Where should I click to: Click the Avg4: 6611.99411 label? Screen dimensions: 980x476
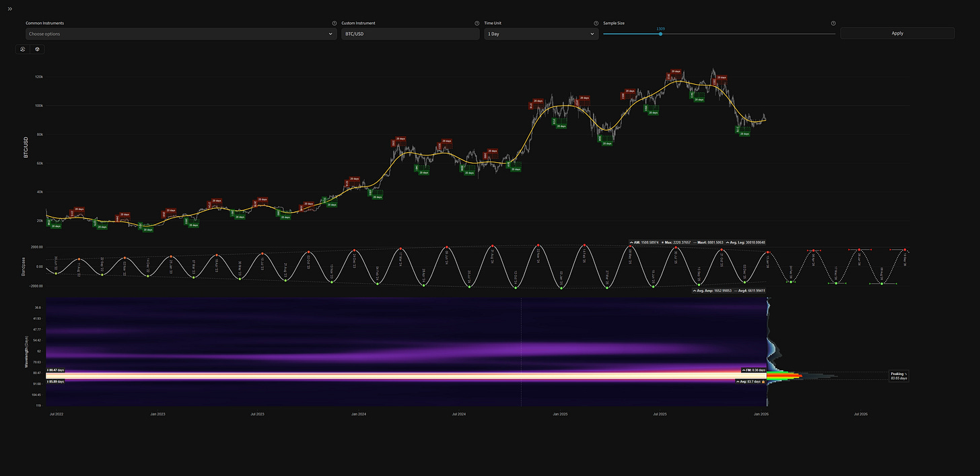(x=749, y=291)
